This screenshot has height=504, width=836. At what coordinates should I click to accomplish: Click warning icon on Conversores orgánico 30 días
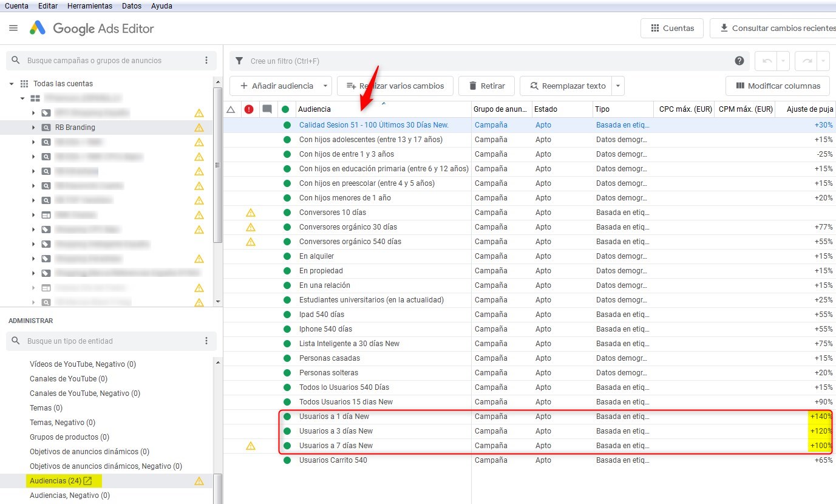coord(250,227)
